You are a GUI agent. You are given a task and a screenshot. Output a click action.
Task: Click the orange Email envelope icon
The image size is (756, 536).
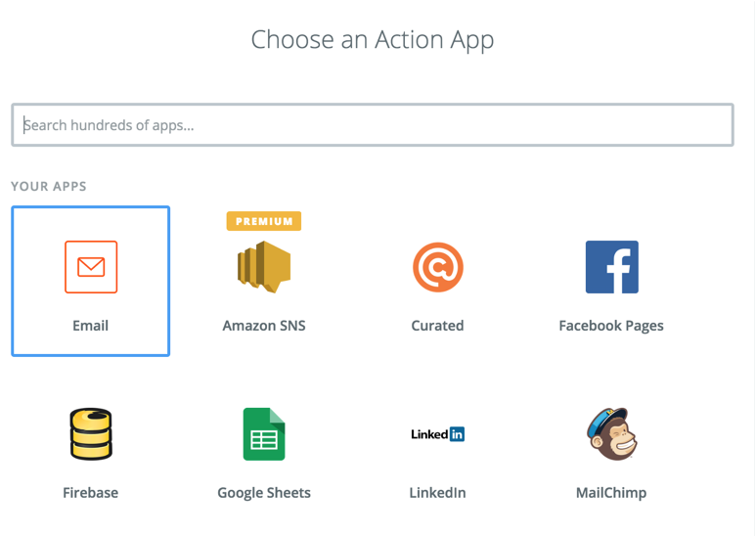[x=91, y=266]
